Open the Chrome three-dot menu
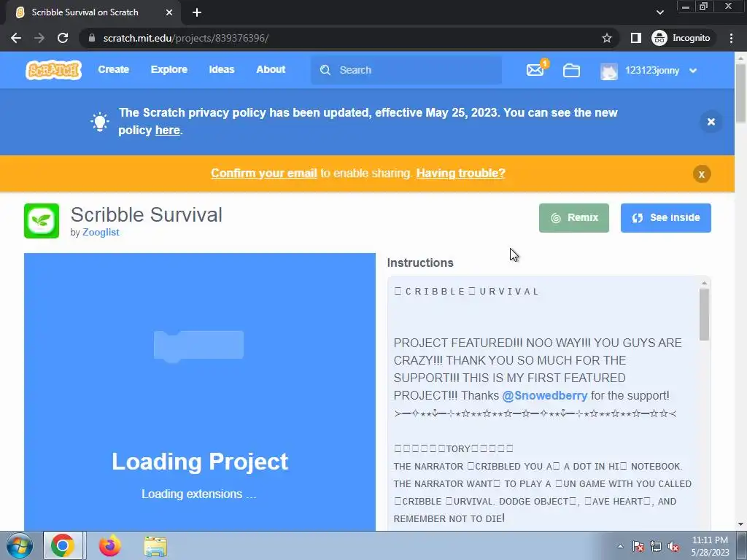The height and width of the screenshot is (560, 747). [731, 38]
